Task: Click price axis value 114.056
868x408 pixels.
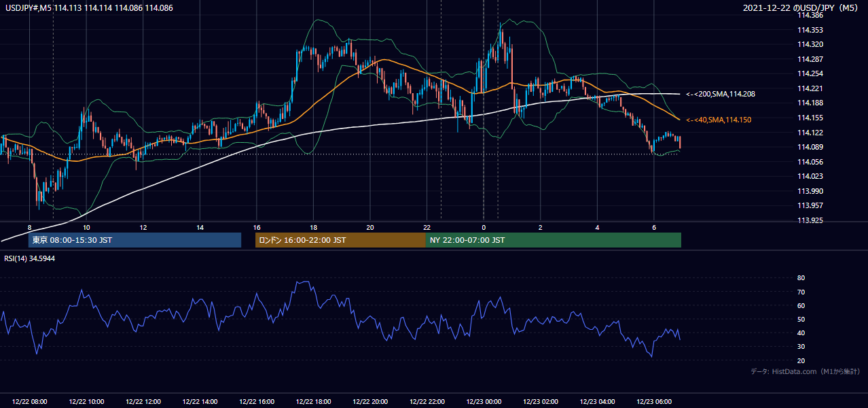Action: tap(810, 162)
